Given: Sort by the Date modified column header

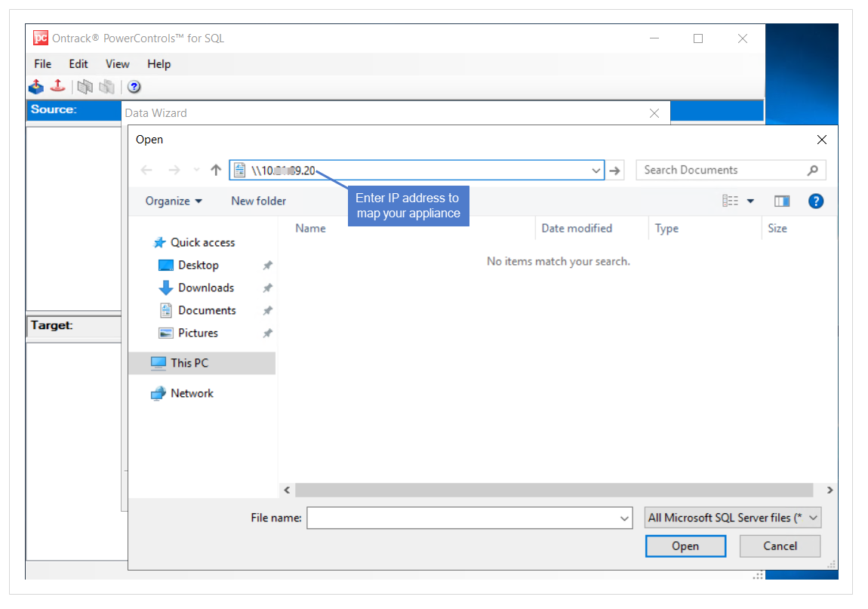Looking at the screenshot, I should 576,229.
